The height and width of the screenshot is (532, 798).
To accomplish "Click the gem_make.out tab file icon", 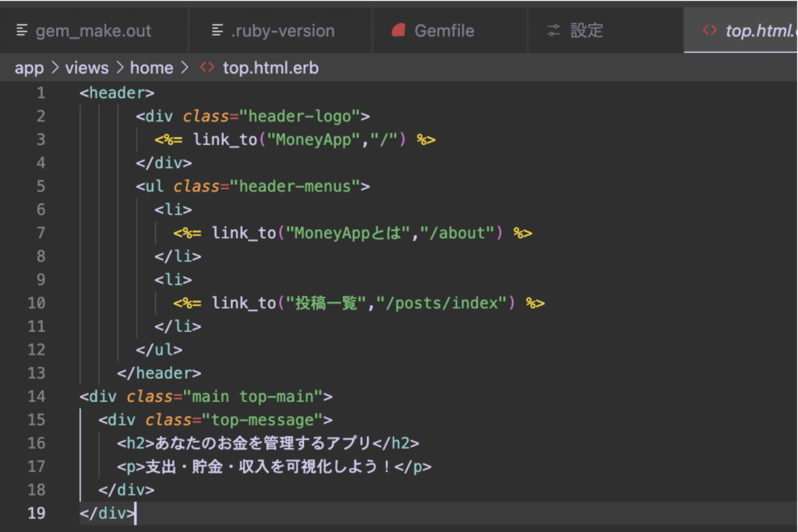I will (22, 31).
